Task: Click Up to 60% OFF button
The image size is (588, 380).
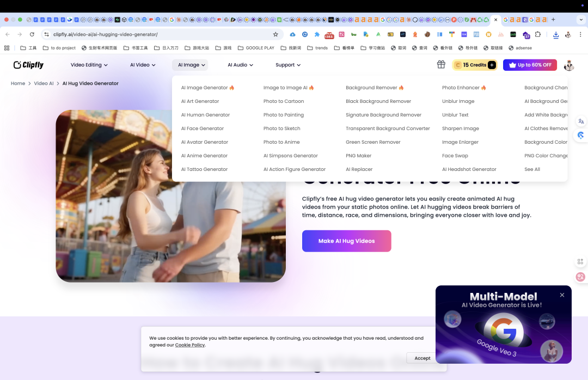Action: [x=530, y=65]
